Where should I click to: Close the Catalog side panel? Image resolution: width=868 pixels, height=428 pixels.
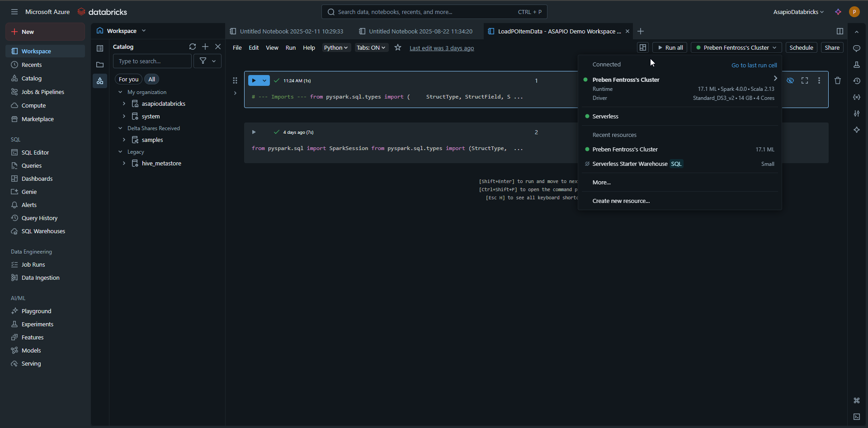point(218,47)
